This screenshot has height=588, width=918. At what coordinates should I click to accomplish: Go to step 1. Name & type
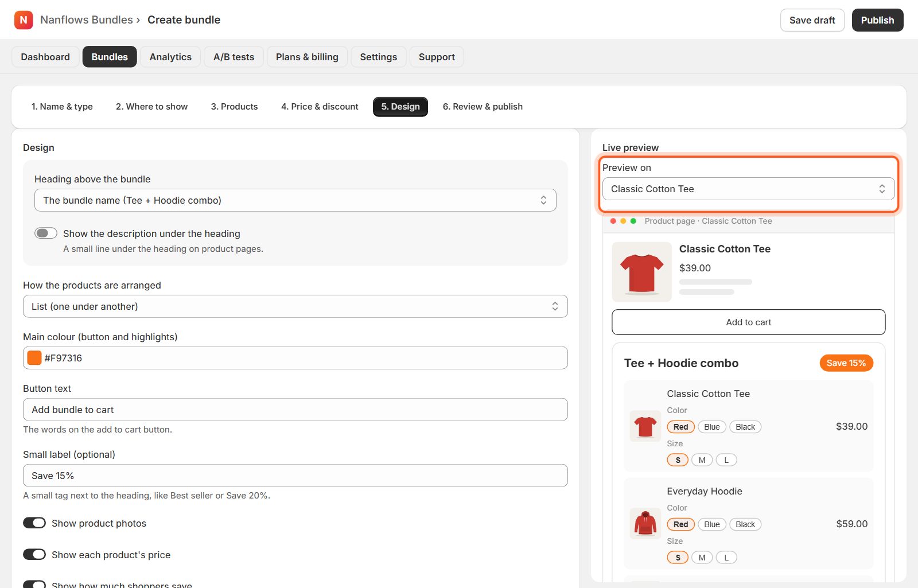click(x=62, y=107)
